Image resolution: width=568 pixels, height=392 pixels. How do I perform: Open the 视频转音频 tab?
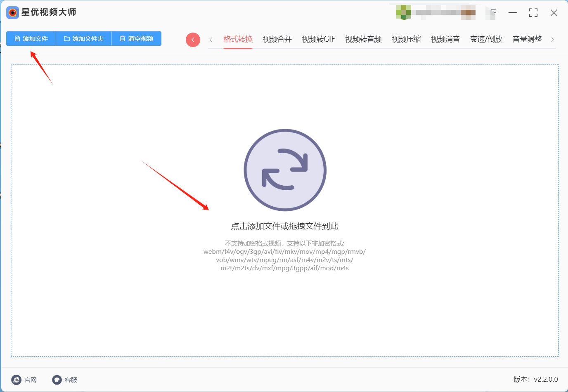[363, 39]
